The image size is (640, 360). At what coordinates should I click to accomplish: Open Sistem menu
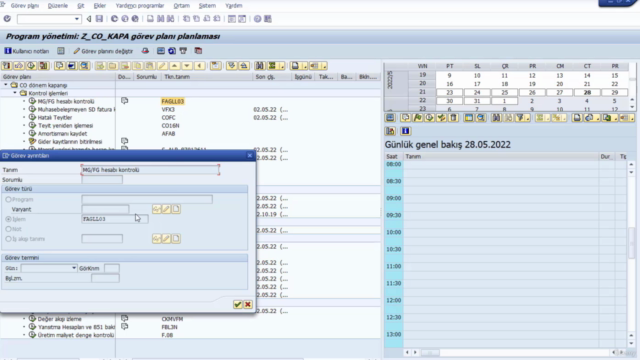point(207,6)
